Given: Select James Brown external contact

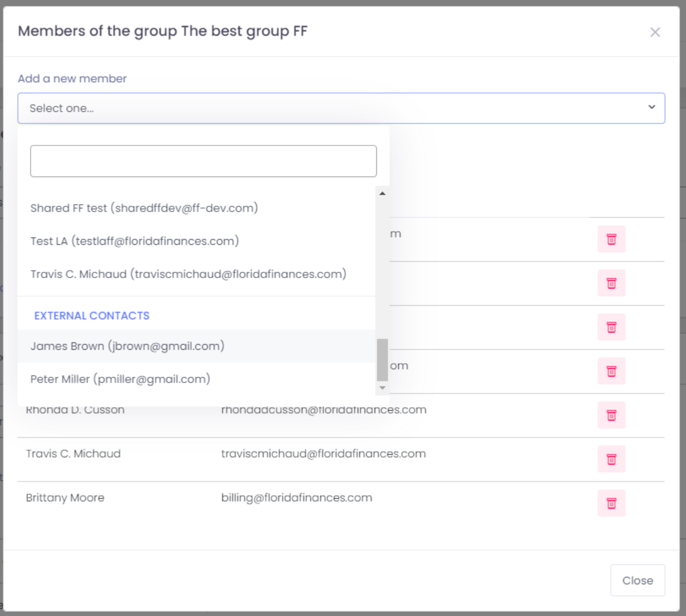Looking at the screenshot, I should (127, 346).
